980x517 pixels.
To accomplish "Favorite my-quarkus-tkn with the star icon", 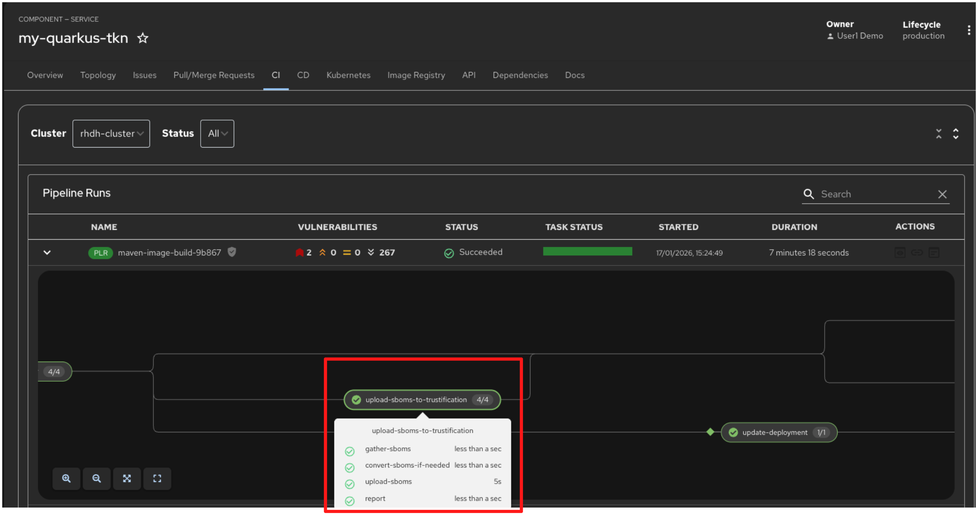I will [x=143, y=38].
